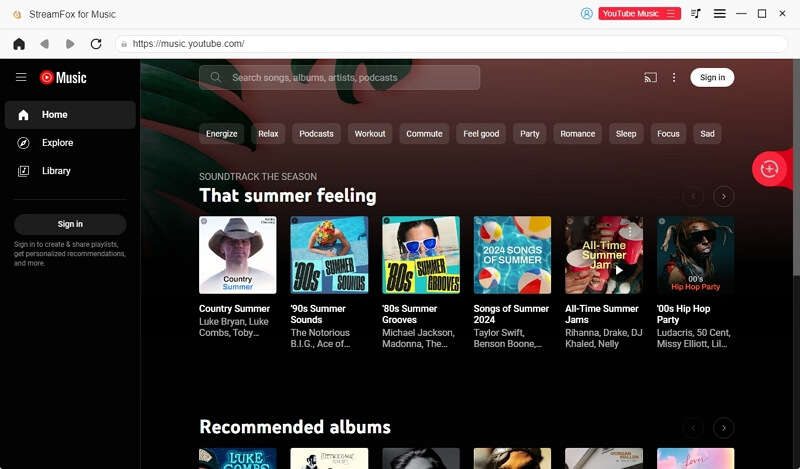Navigate forward with the right arrow
This screenshot has width=800, height=469.
pos(70,44)
